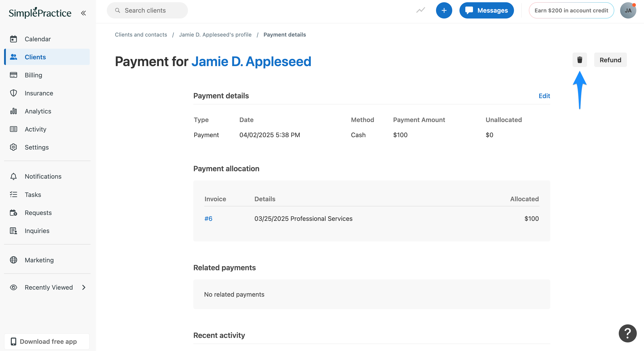This screenshot has width=644, height=351.
Task: Select the Cash method value
Action: (358, 135)
